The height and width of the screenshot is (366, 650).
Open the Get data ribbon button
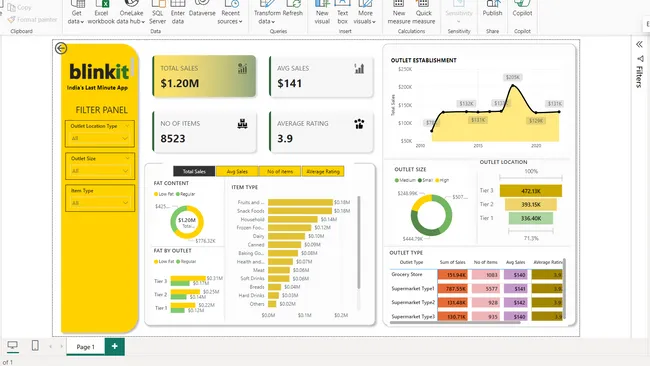pyautogui.click(x=76, y=12)
